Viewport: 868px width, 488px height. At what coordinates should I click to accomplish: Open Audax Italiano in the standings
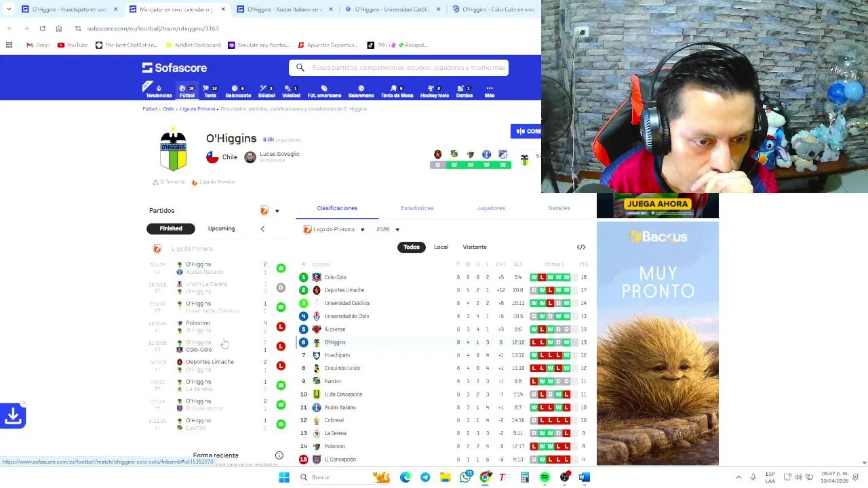[x=444, y=407]
